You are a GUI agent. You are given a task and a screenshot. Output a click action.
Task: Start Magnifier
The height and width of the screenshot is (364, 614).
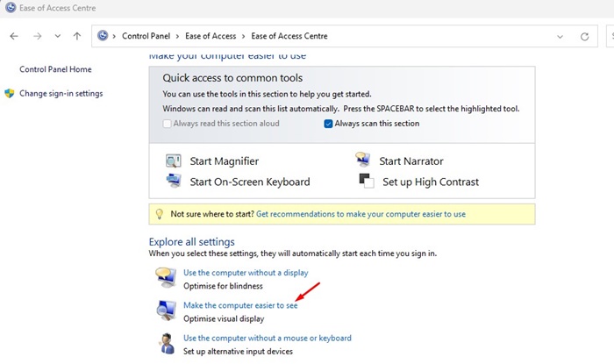pyautogui.click(x=224, y=161)
